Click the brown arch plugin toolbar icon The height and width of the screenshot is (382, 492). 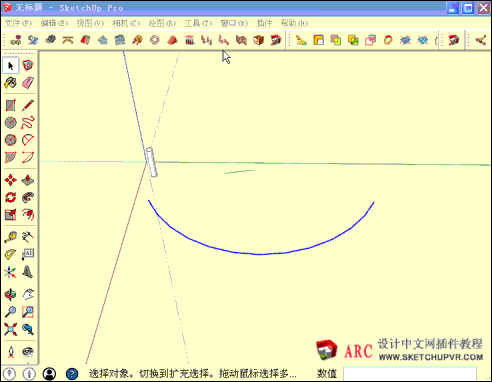point(68,40)
